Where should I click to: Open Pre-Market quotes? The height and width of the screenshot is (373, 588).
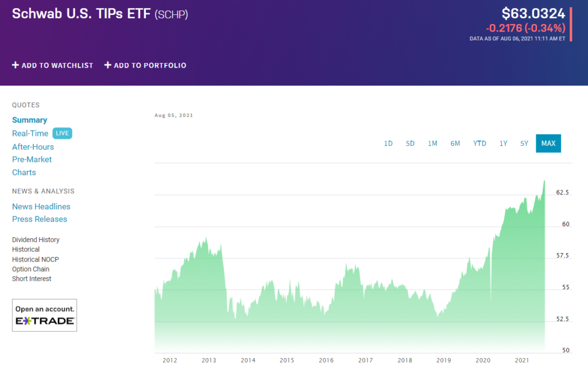pos(32,160)
